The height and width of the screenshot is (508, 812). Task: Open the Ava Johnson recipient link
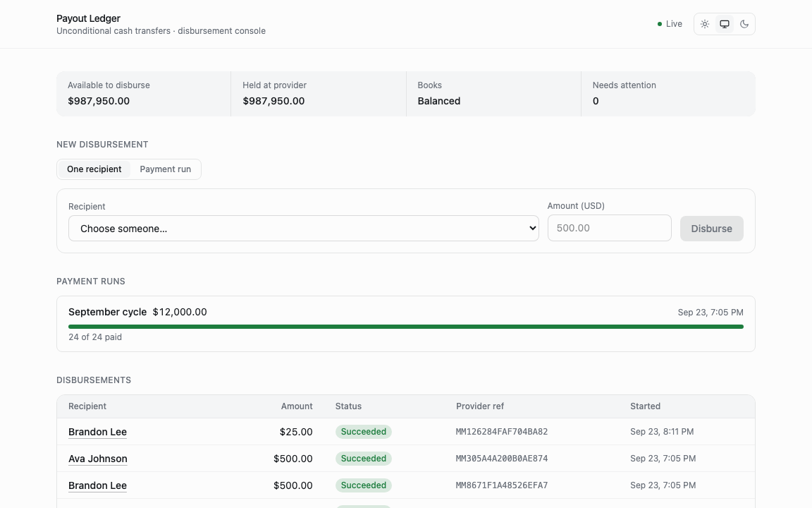pos(98,459)
